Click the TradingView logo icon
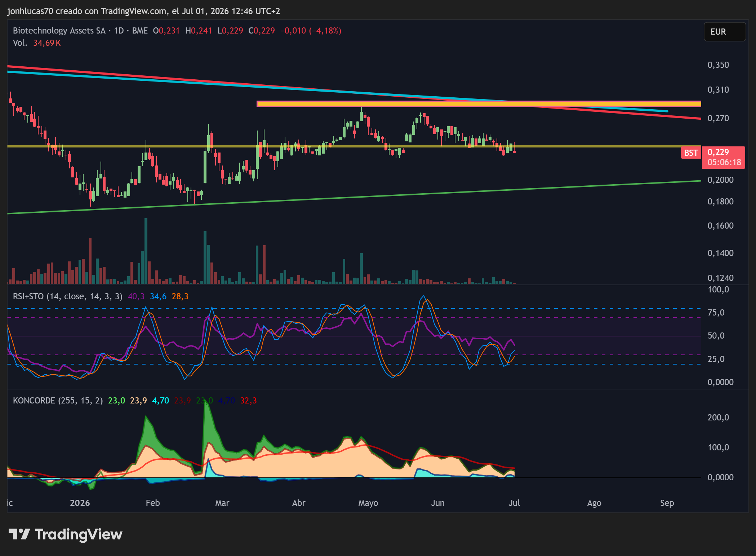 click(19, 534)
